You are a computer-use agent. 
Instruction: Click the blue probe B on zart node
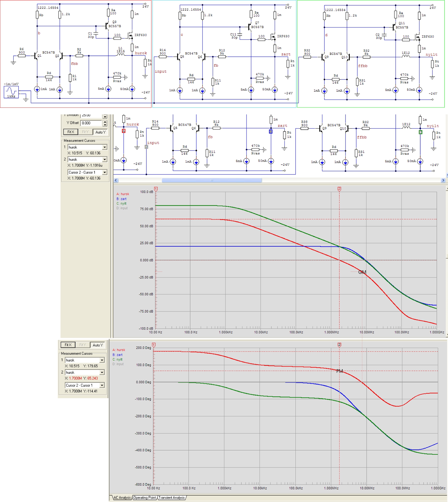(271, 132)
